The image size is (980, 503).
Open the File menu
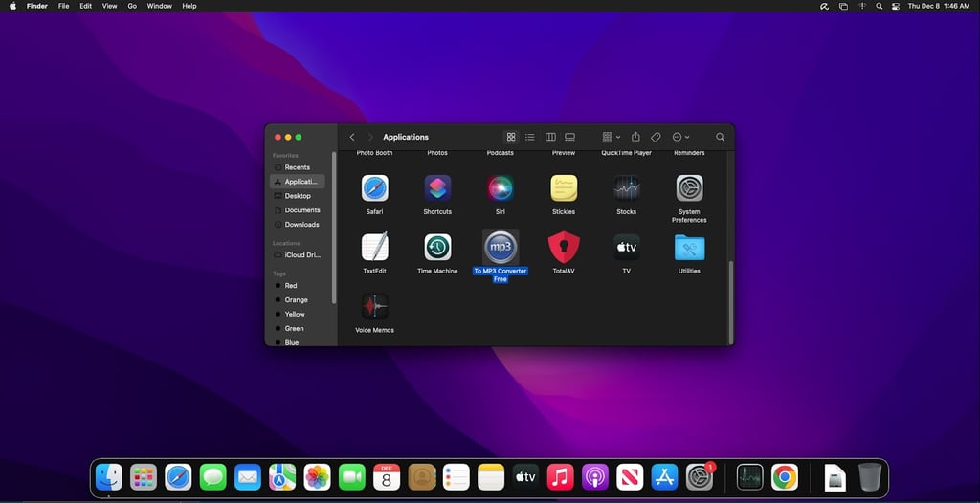coord(64,6)
